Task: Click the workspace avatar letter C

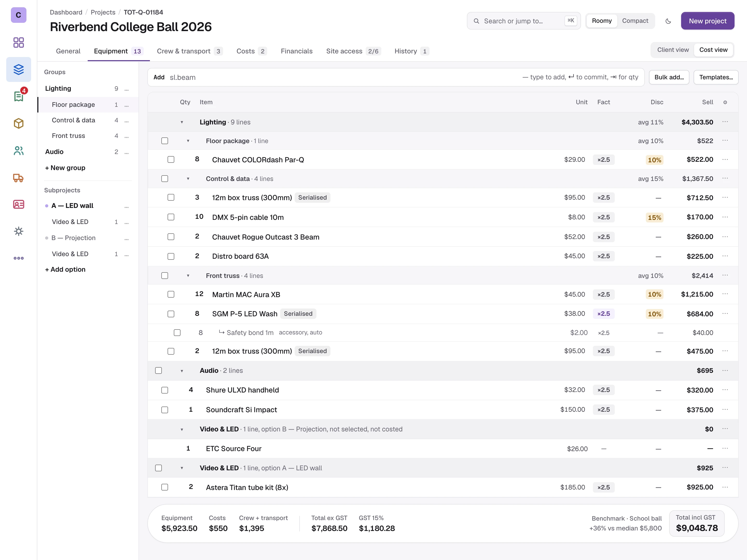Action: [19, 15]
